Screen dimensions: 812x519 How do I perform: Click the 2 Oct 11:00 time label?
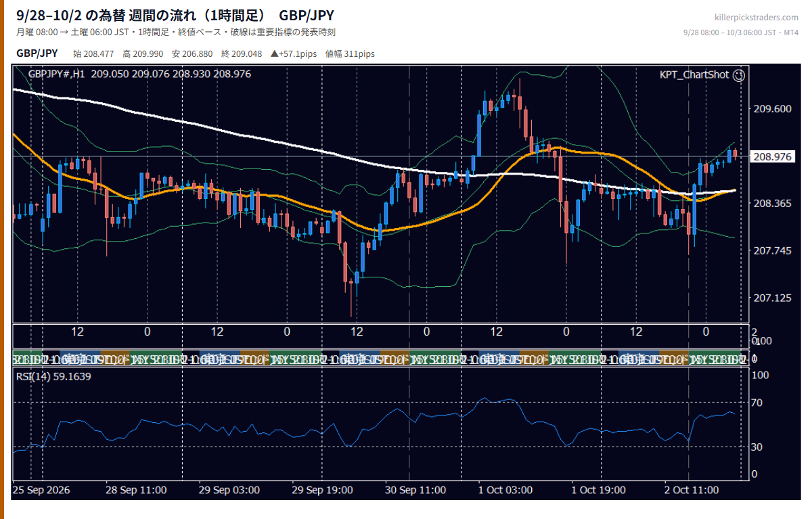click(x=691, y=490)
